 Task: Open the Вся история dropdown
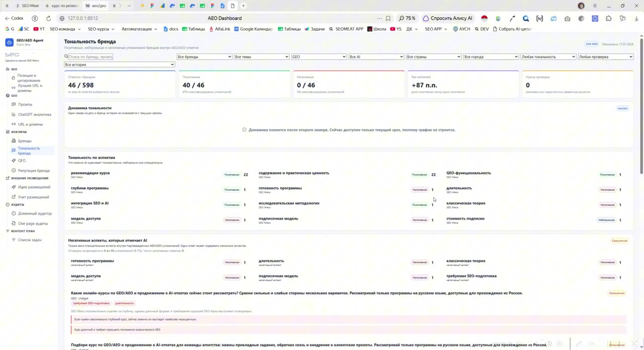point(119,64)
